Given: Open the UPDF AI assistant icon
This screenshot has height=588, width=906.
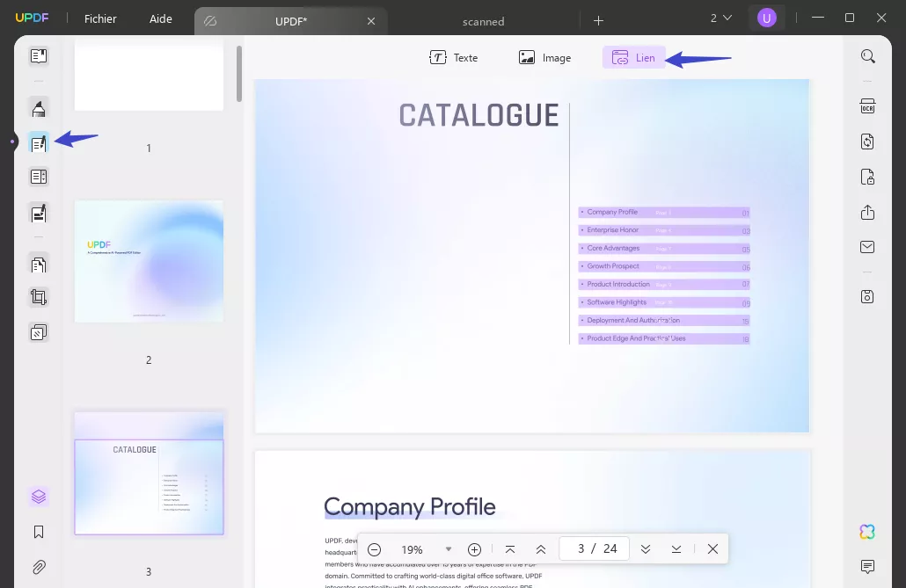Looking at the screenshot, I should (x=867, y=532).
